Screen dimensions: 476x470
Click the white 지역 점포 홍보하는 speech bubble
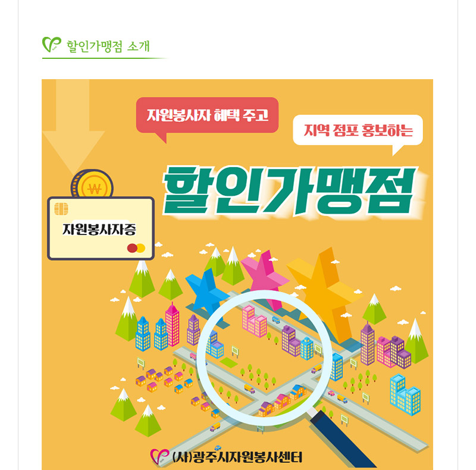coord(358,134)
